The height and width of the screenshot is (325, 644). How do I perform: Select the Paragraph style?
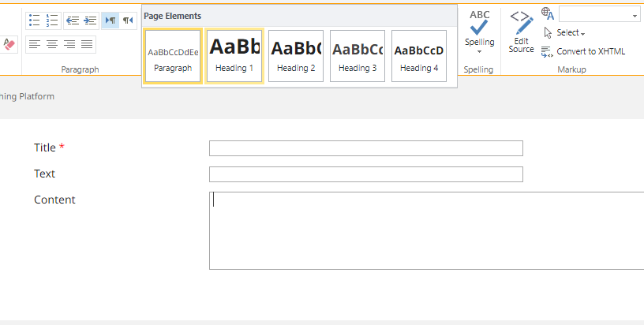pyautogui.click(x=173, y=56)
